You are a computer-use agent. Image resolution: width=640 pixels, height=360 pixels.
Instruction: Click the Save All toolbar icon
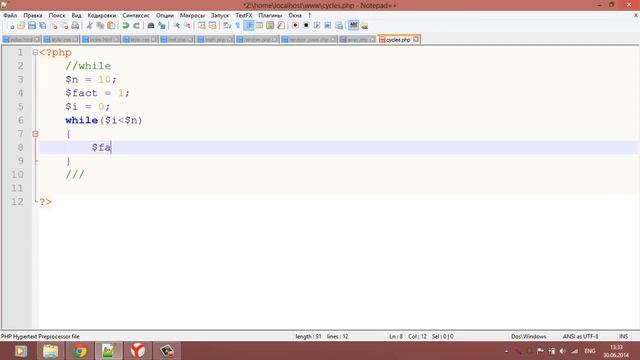[42, 26]
